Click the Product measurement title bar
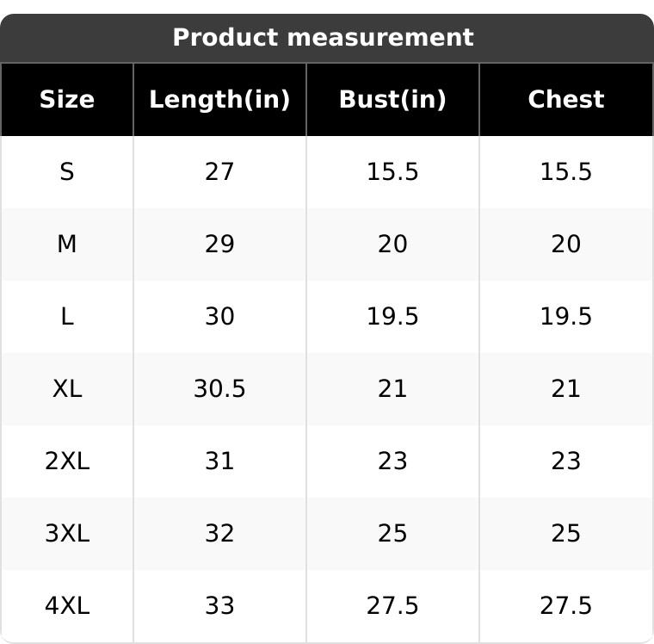Screen dimensions: 654x644 (323, 38)
